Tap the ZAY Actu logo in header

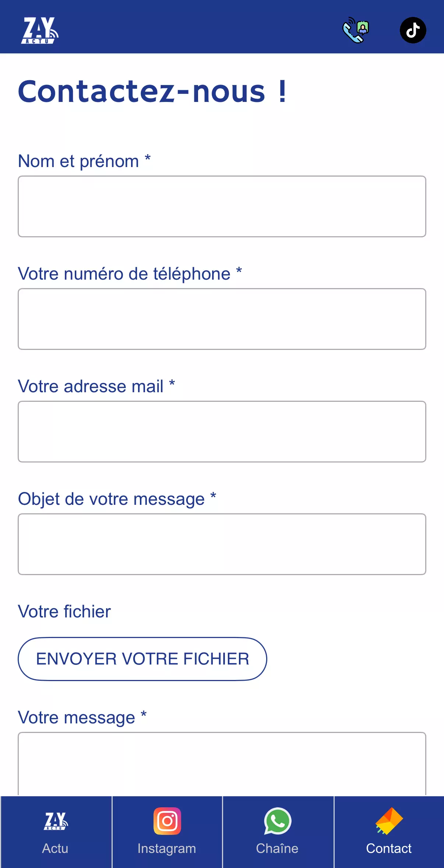tap(40, 31)
